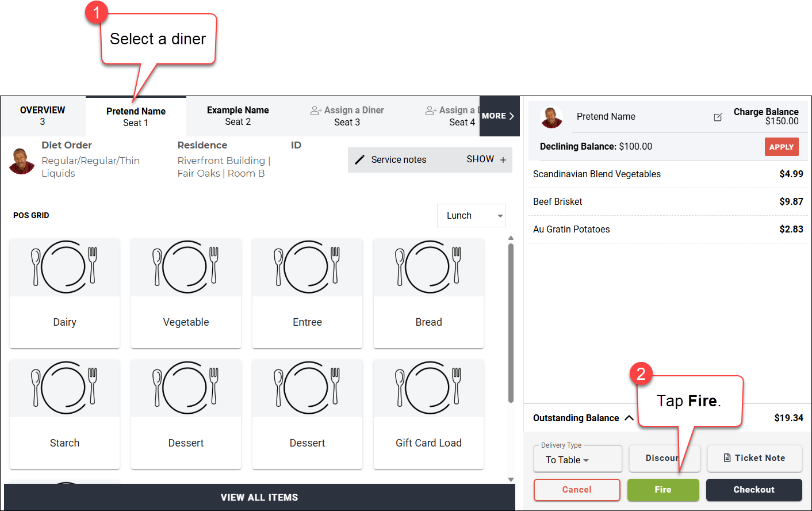Image resolution: width=812 pixels, height=511 pixels.
Task: Select the Pretend Name Seat 1 tab
Action: click(136, 116)
